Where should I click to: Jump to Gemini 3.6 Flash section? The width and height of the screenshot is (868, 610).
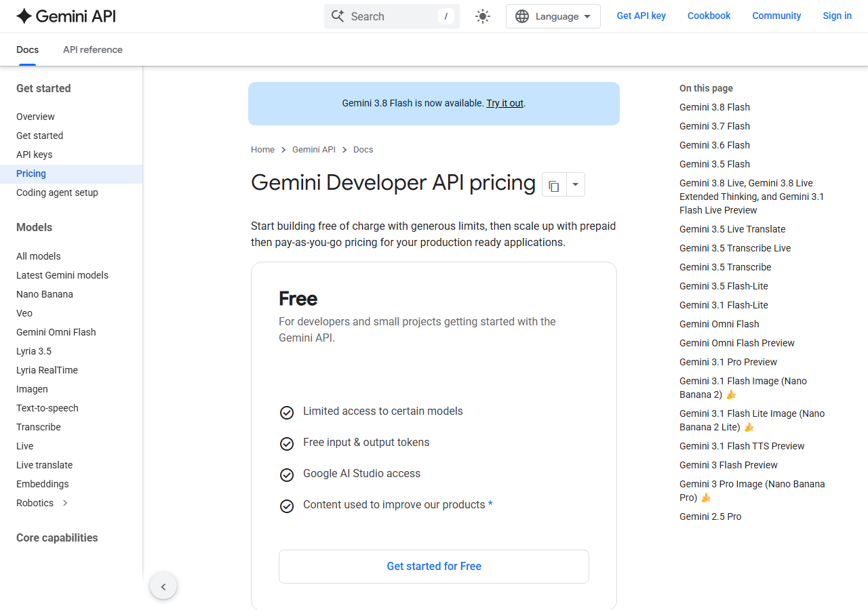tap(715, 145)
